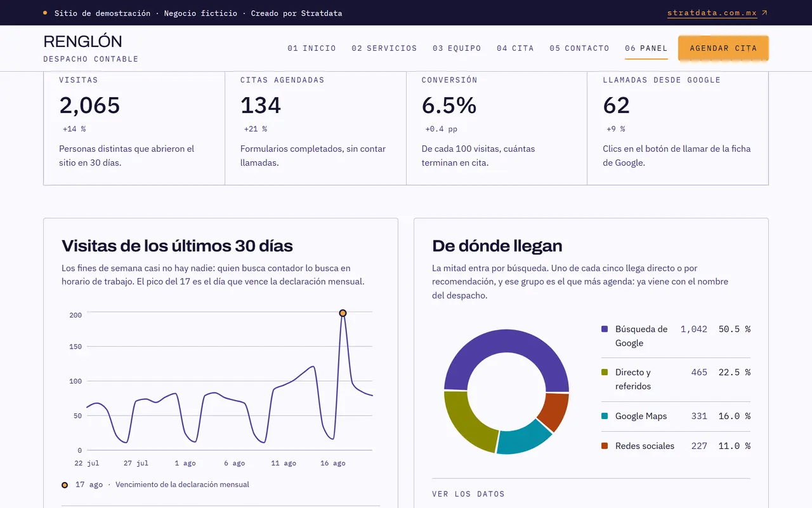Visit the 05 Contacto page
Viewport: 812px width, 508px height.
579,48
